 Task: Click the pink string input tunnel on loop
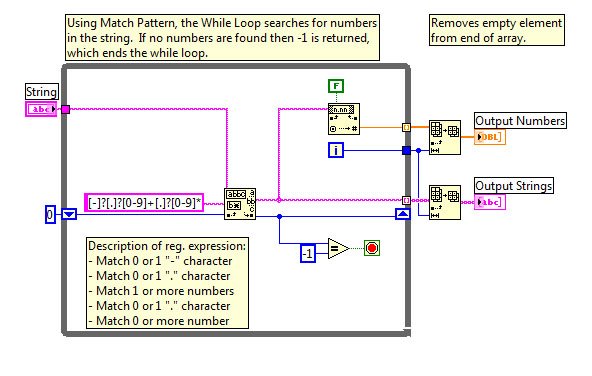point(66,109)
